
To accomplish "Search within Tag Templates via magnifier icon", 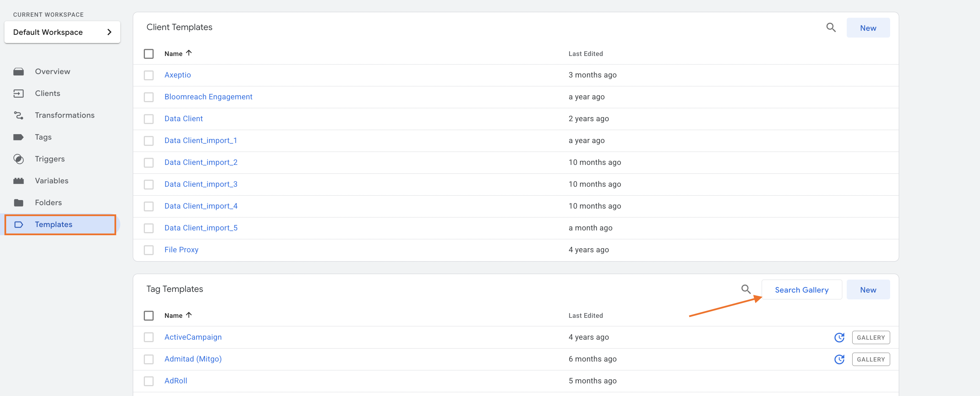I will (746, 289).
